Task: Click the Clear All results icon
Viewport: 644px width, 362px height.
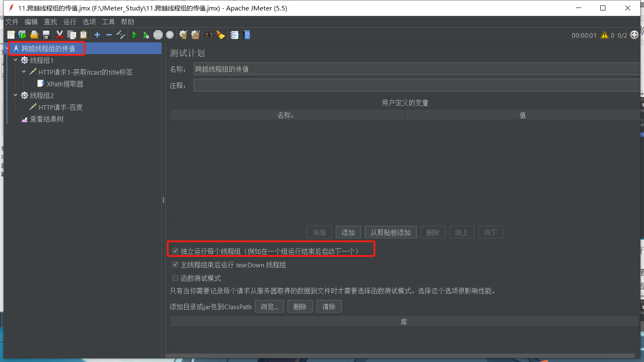Action: [195, 35]
